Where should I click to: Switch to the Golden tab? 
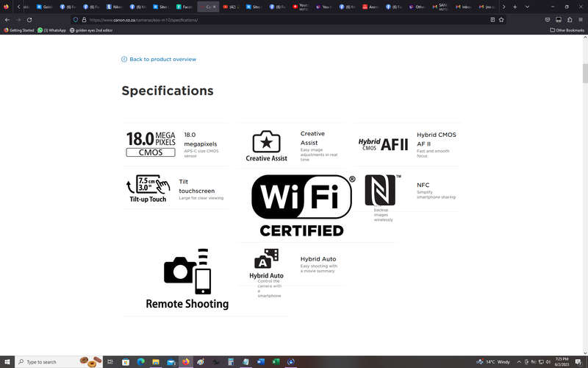(44, 7)
